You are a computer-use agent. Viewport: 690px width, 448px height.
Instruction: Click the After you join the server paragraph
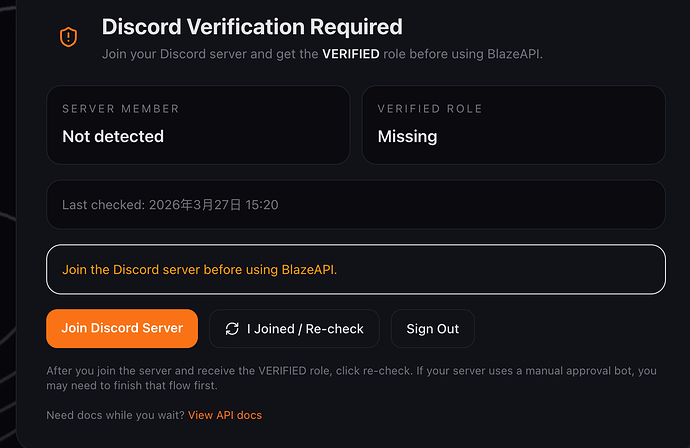pyautogui.click(x=350, y=377)
